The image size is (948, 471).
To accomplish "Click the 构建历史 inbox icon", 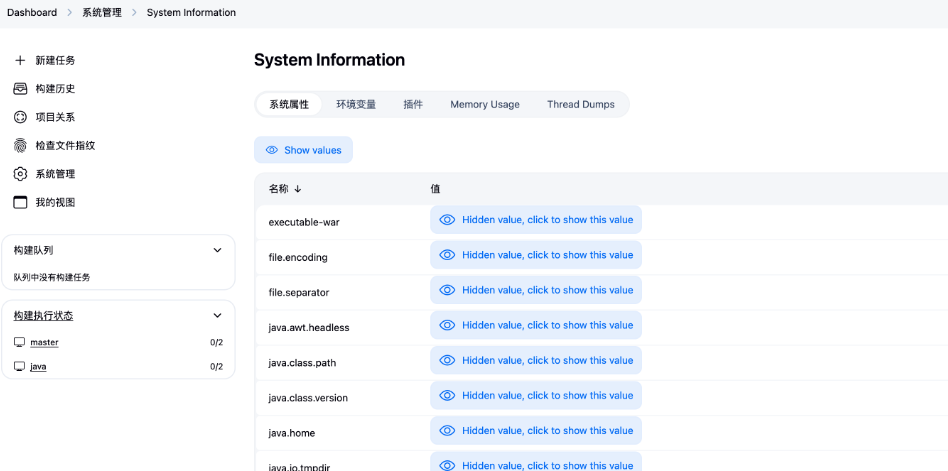I will (x=20, y=89).
